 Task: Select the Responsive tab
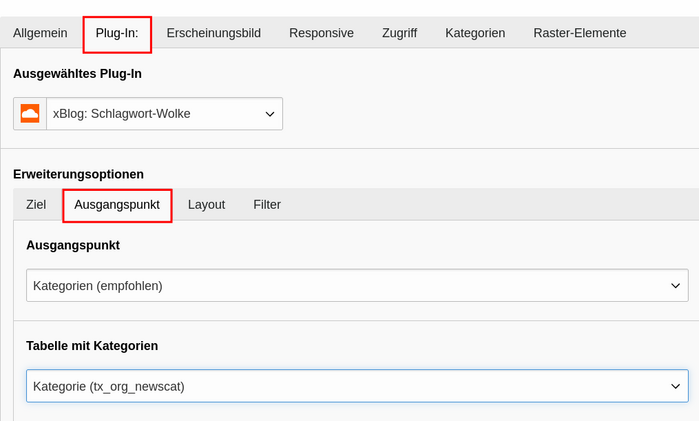pyautogui.click(x=321, y=33)
